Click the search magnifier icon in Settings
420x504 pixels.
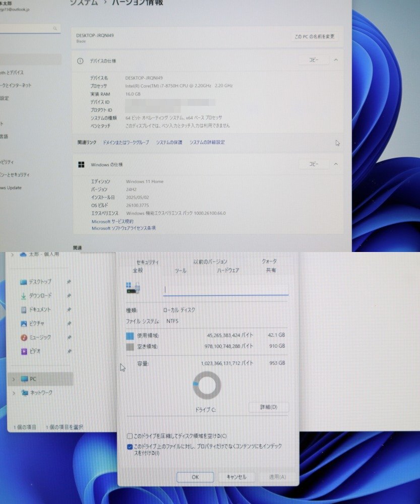click(55, 28)
